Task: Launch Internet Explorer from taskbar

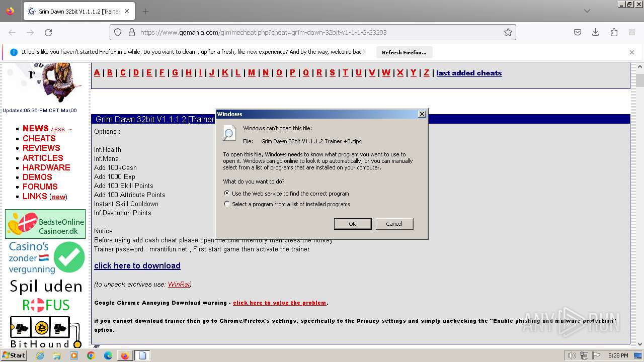Action: (x=40, y=355)
